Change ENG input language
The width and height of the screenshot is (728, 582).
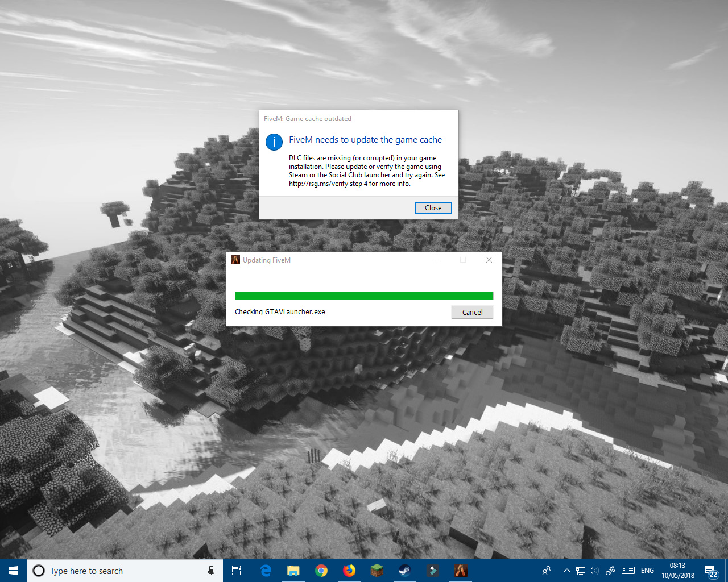click(647, 571)
